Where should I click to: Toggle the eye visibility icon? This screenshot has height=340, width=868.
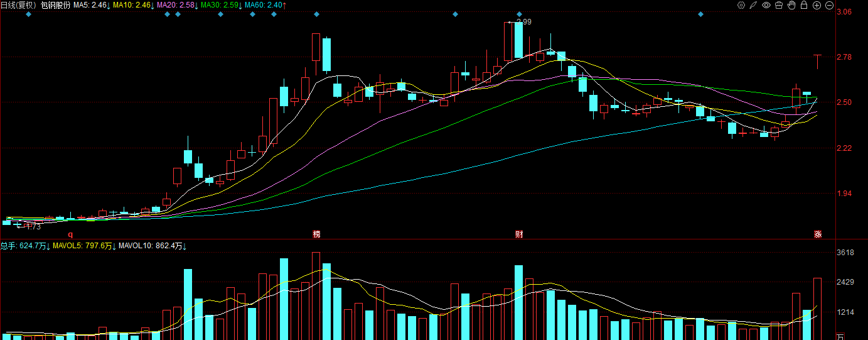(x=766, y=5)
